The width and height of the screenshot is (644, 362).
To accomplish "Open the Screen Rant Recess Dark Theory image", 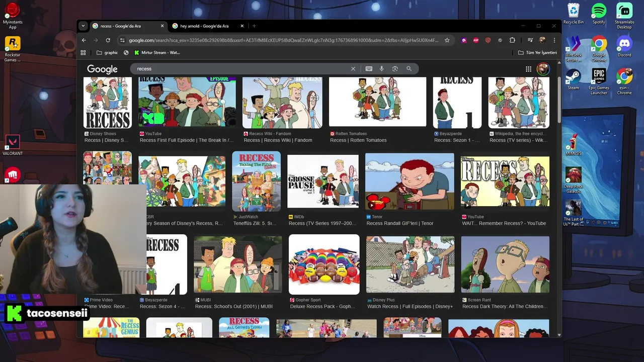I will tap(505, 264).
